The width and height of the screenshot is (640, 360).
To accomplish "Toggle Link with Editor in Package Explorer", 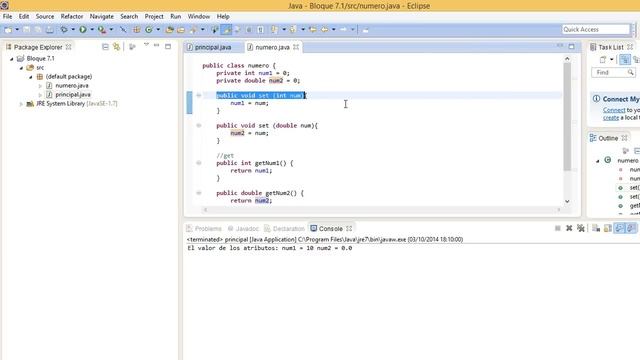I will pyautogui.click(x=117, y=47).
